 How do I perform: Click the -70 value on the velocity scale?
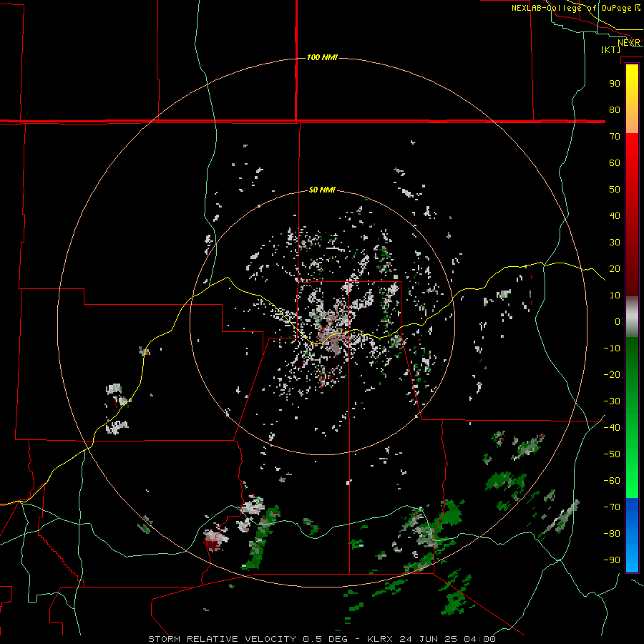pyautogui.click(x=612, y=507)
